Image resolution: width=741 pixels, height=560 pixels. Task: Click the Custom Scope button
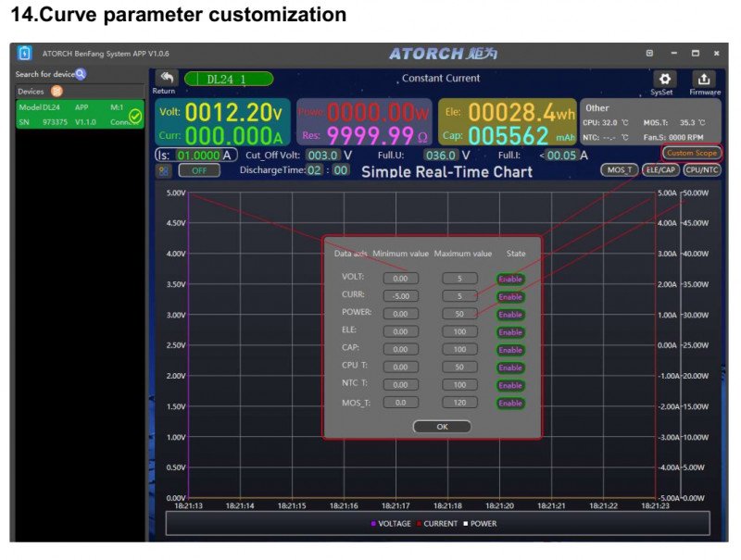point(692,153)
